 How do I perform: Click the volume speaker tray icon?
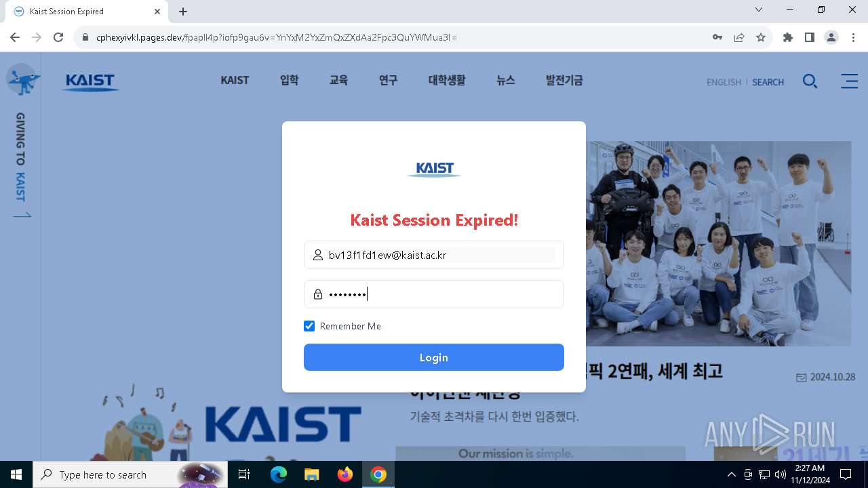(x=780, y=474)
